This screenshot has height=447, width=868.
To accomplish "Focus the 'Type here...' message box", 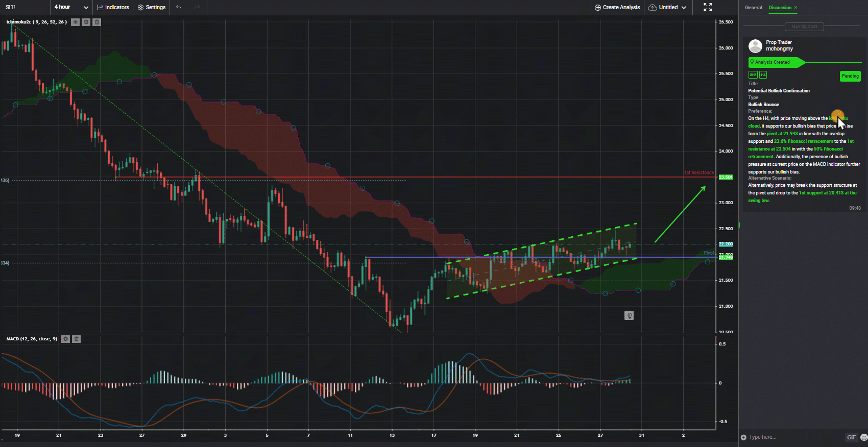I will (794, 437).
